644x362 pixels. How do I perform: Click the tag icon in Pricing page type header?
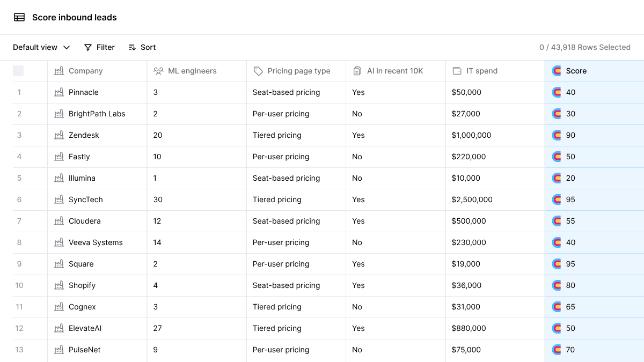tap(258, 71)
